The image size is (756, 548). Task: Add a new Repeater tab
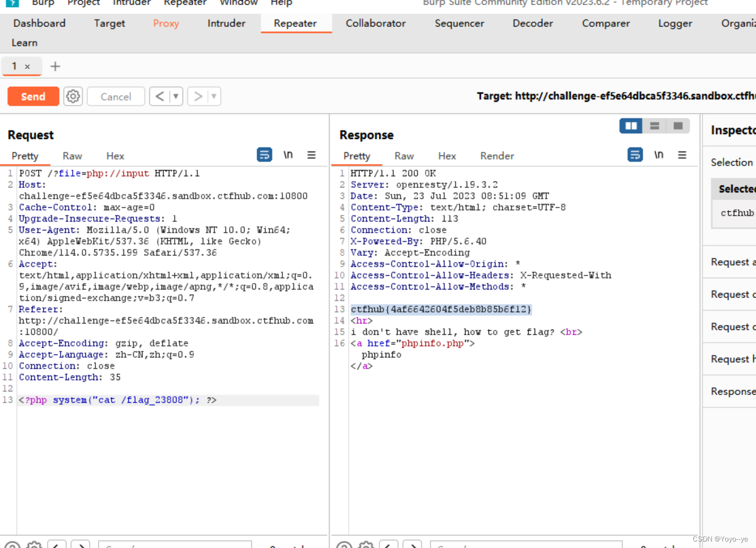tap(55, 66)
